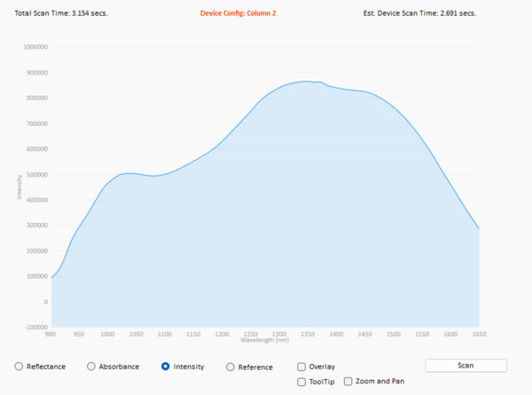Click the vertical Intensity axis title
Image resolution: width=532 pixels, height=395 pixels.
[x=19, y=187]
